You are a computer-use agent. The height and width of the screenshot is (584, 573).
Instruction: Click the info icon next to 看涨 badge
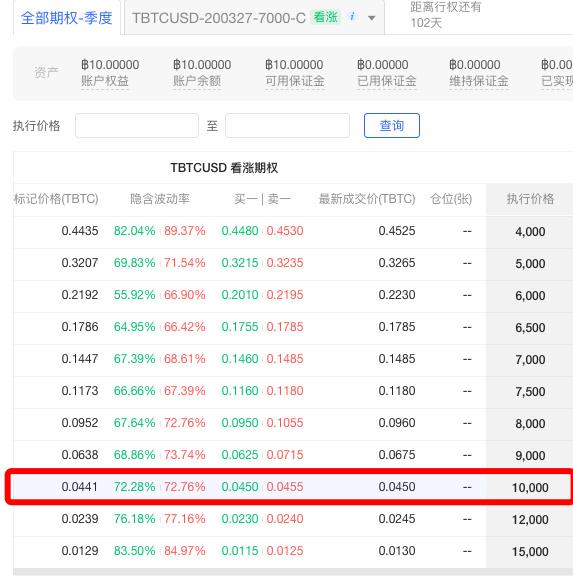tap(352, 17)
